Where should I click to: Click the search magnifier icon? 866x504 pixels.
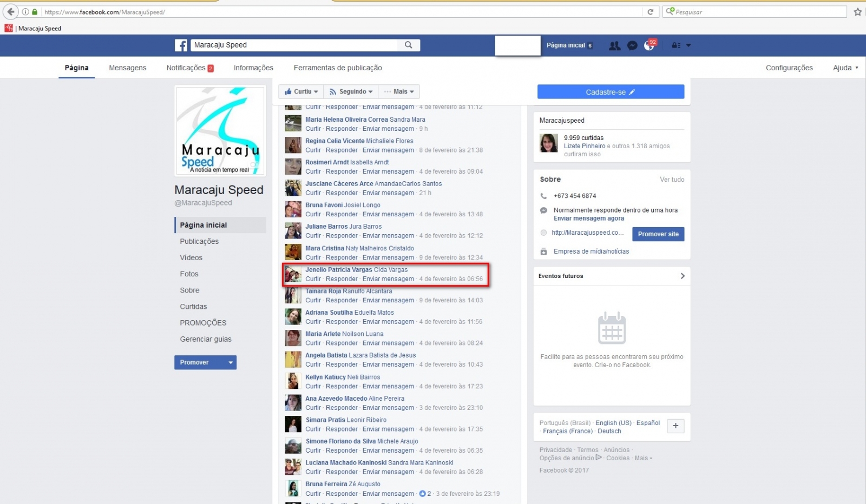pos(409,45)
